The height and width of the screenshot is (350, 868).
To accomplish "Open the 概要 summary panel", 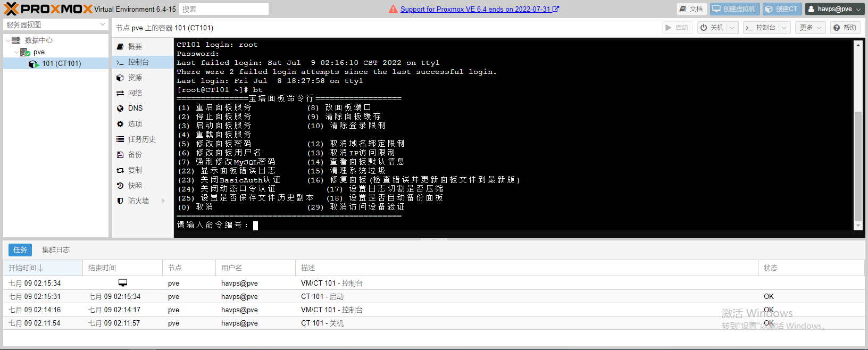I will pyautogui.click(x=135, y=47).
